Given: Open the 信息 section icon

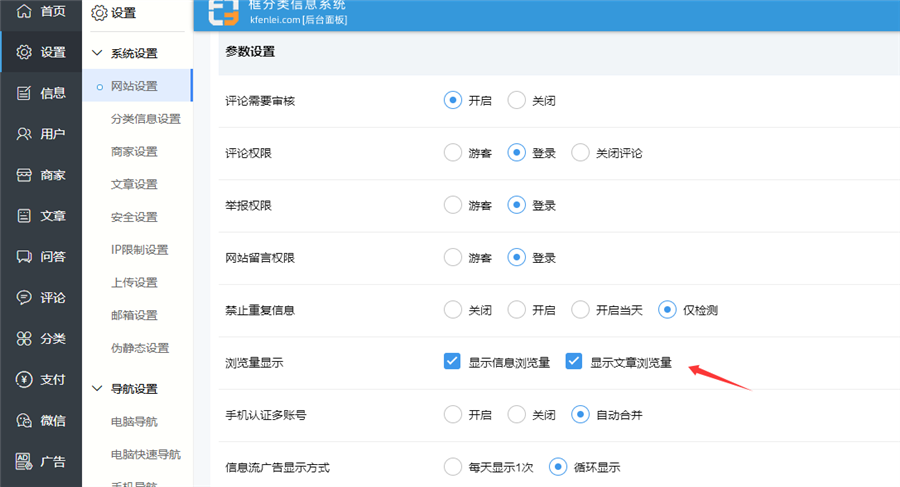Looking at the screenshot, I should click(24, 93).
